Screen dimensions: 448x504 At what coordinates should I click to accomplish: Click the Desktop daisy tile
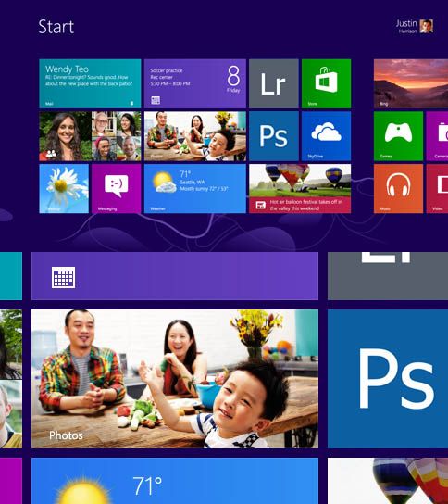[64, 189]
